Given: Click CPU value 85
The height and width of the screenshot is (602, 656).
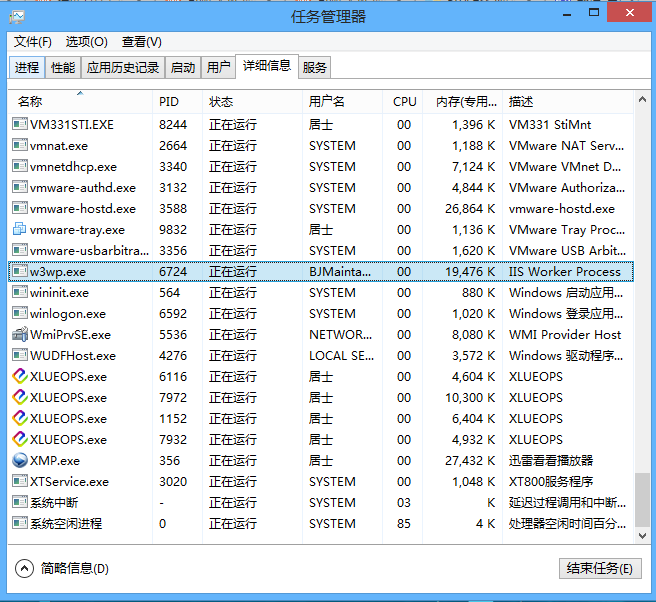Looking at the screenshot, I should tap(404, 523).
